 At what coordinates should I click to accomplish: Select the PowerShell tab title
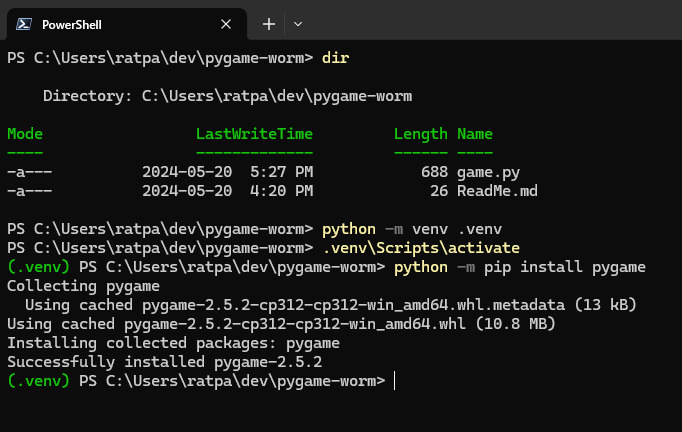[71, 24]
